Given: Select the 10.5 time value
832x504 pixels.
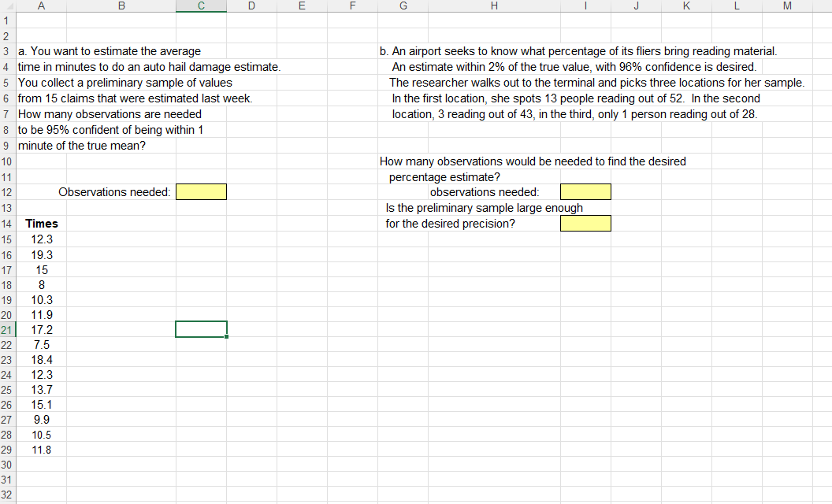Looking at the screenshot, I should tap(42, 435).
